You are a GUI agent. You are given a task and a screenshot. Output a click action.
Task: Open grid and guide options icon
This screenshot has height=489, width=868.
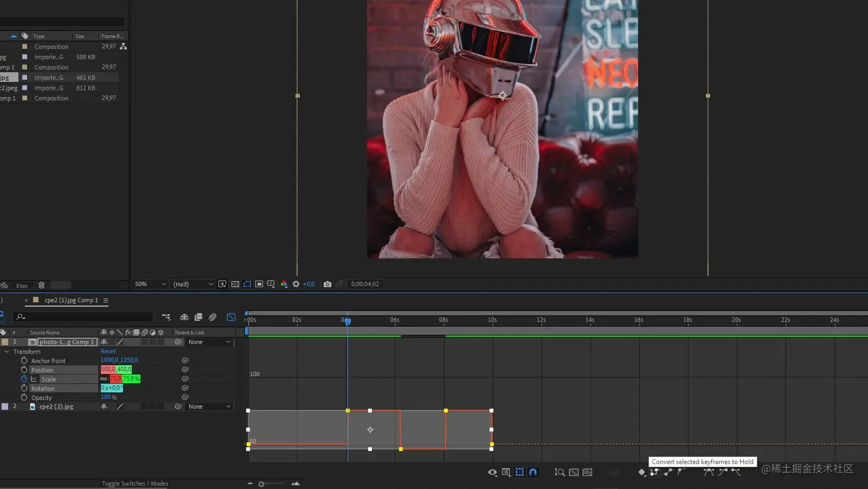point(271,284)
